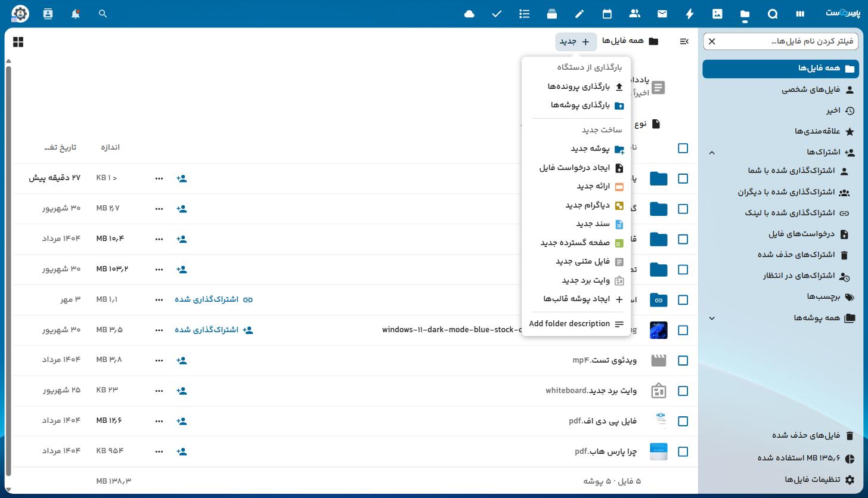This screenshot has width=868, height=498.
Task: Open the Contacts people icon in top bar
Action: [634, 14]
